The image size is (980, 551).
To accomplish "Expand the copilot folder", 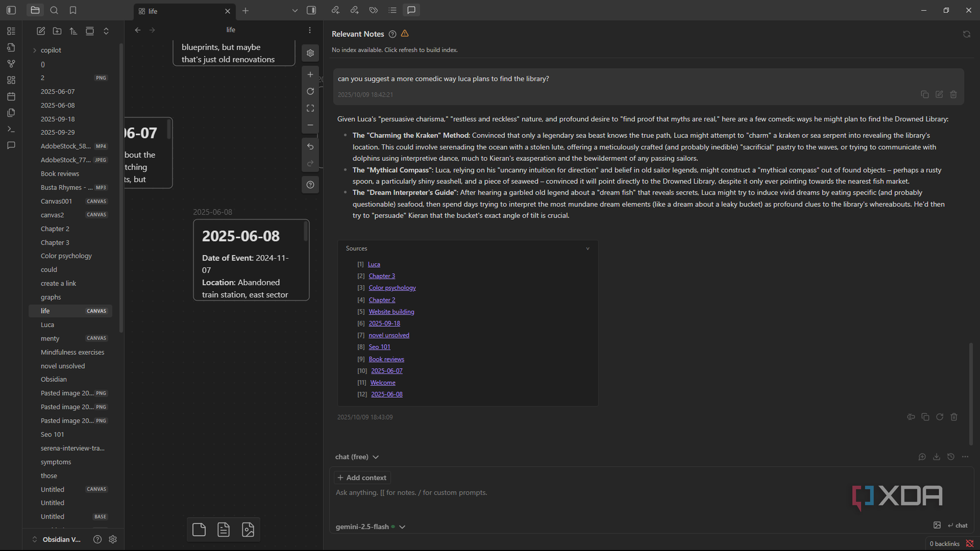I will [x=36, y=50].
